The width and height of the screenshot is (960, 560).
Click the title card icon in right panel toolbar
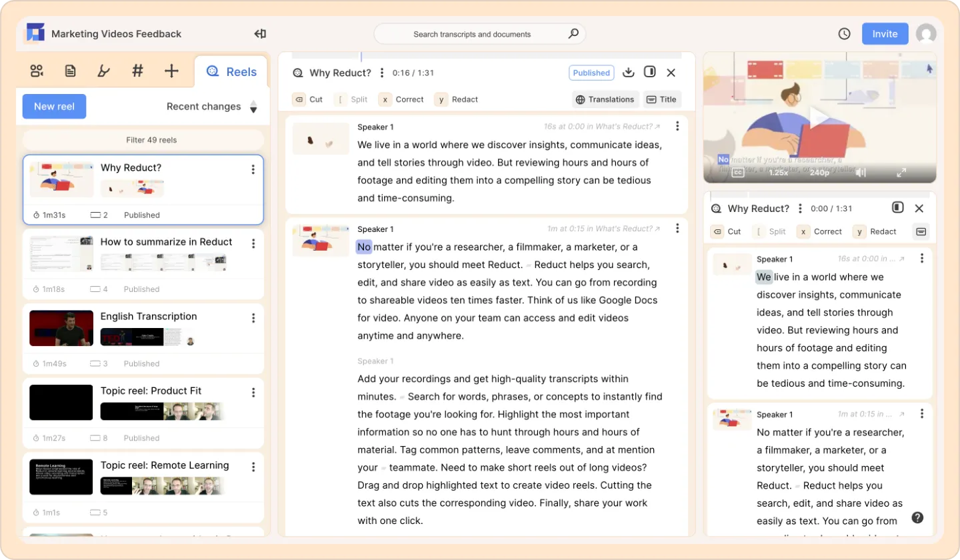pyautogui.click(x=921, y=231)
